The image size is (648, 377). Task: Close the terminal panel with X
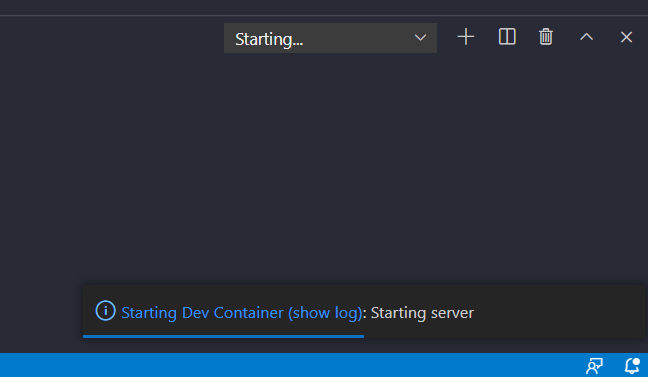tap(626, 37)
